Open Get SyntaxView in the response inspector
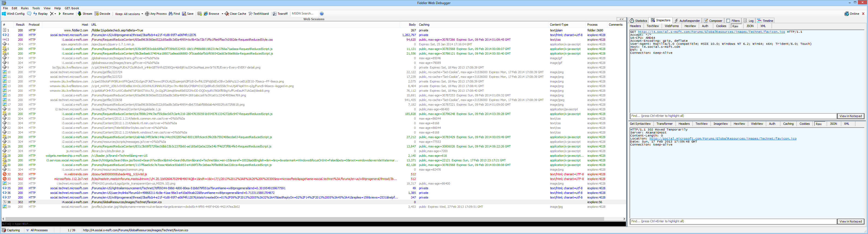Screen dimensions: 868x234 640,124
